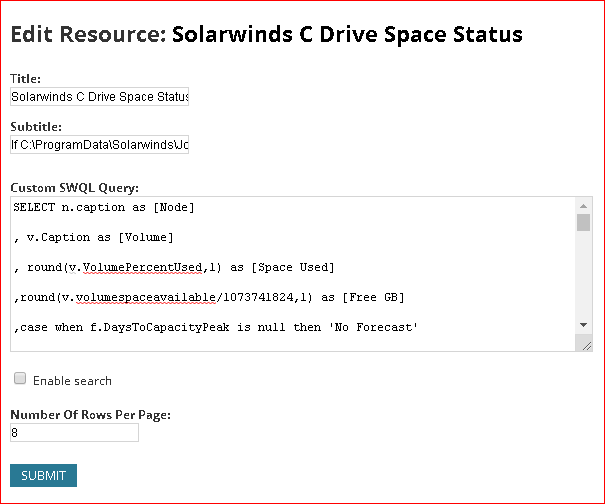The height and width of the screenshot is (504, 605).
Task: Click the textarea resize handle corner
Action: coord(586,346)
